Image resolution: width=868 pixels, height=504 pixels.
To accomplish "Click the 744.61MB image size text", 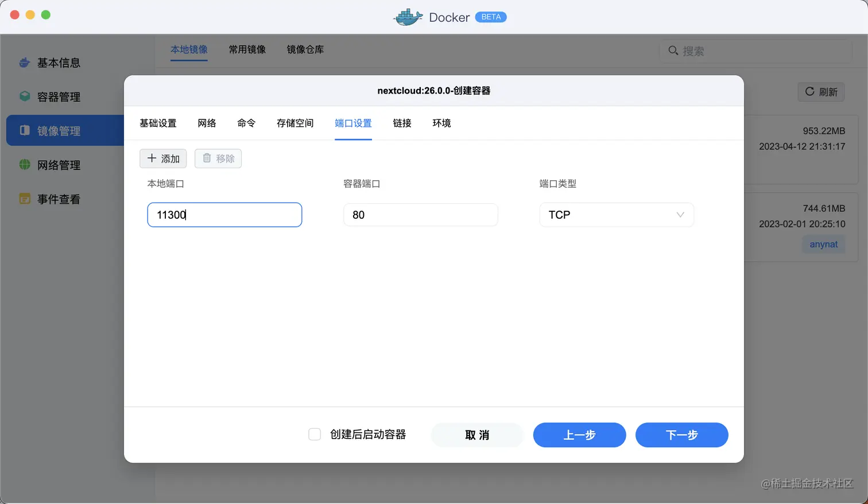I will click(824, 208).
